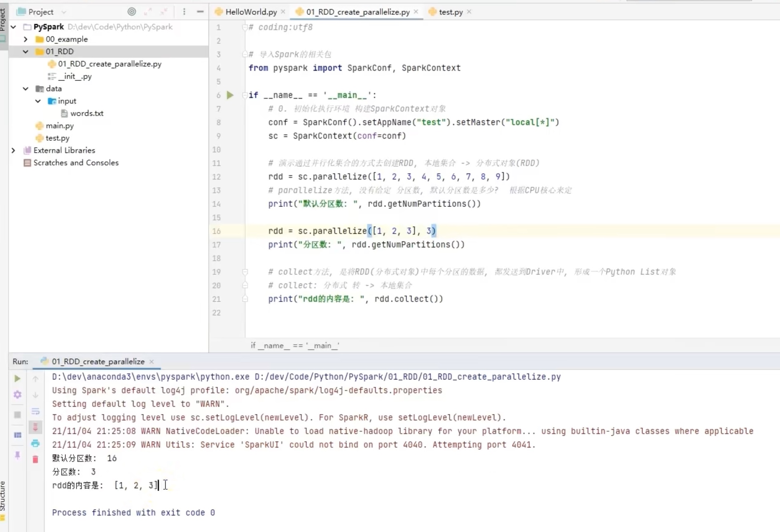The height and width of the screenshot is (532, 780).
Task: Click the conf = SparkConf() code line
Action: 413,122
